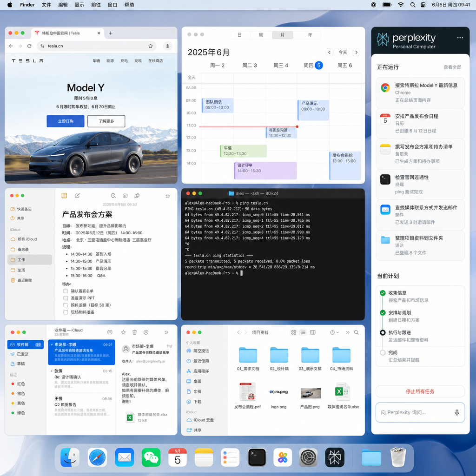Search in the Finder window toolbar
Viewport: 476px width, 476px height.
click(x=357, y=332)
